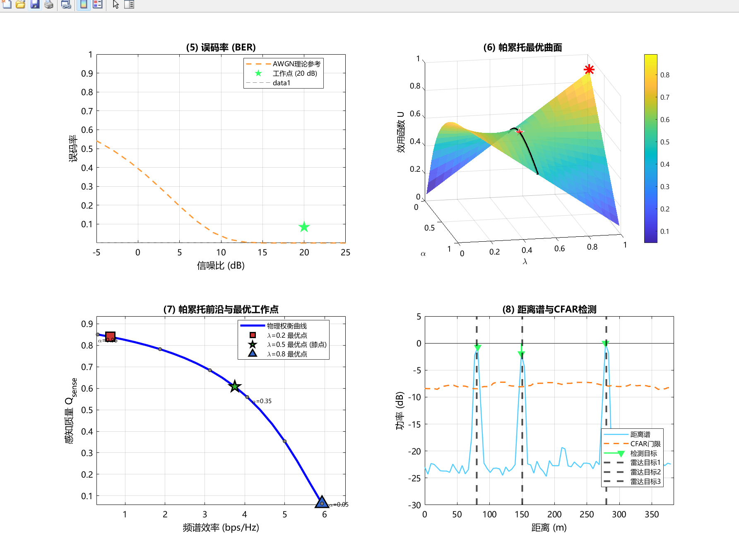739x560 pixels.
Task: Click the red square λ=0.2 optimum marker
Action: pyautogui.click(x=110, y=337)
